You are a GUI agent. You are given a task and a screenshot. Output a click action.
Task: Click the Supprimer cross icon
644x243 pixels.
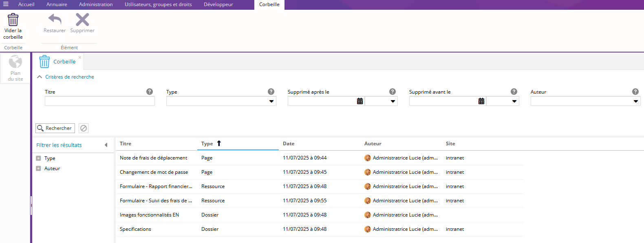(82, 20)
